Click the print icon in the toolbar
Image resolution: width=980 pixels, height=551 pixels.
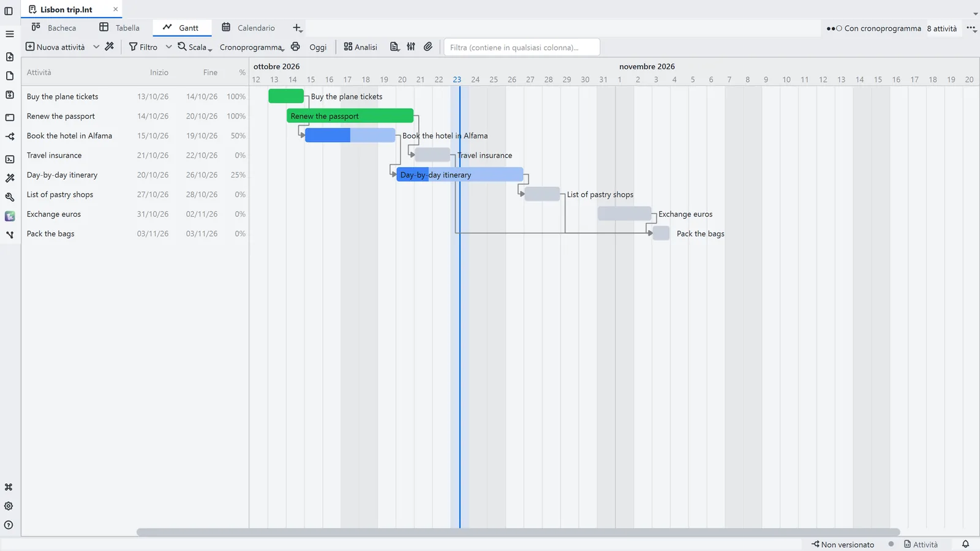click(x=295, y=47)
